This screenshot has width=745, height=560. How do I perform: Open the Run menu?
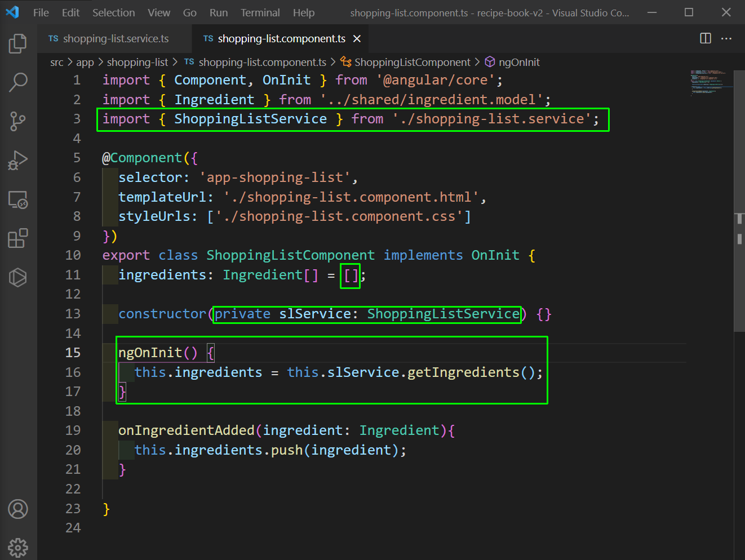[219, 12]
